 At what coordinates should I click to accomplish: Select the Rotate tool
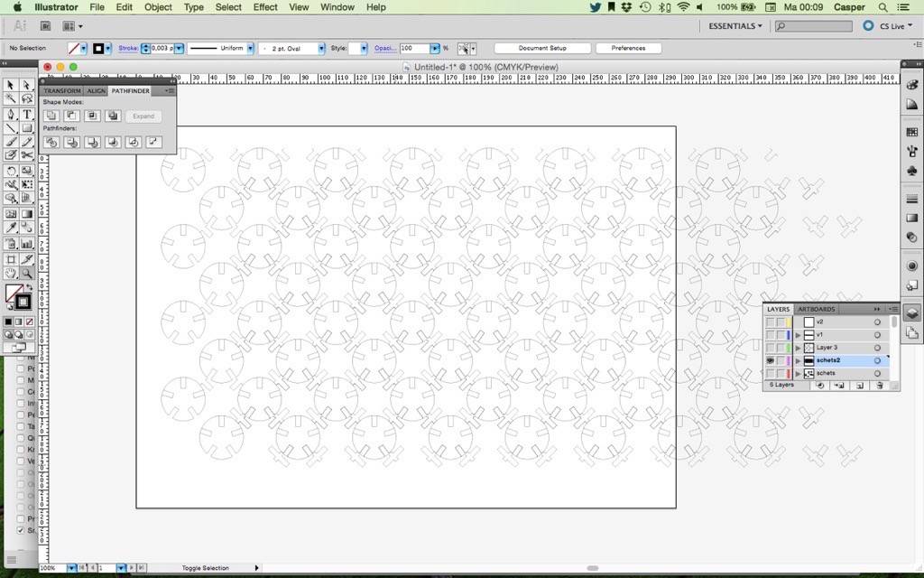11,171
